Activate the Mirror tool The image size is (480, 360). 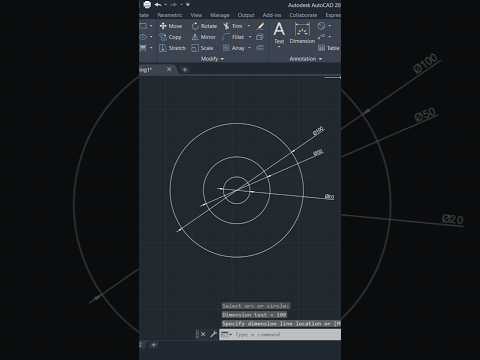pos(204,37)
